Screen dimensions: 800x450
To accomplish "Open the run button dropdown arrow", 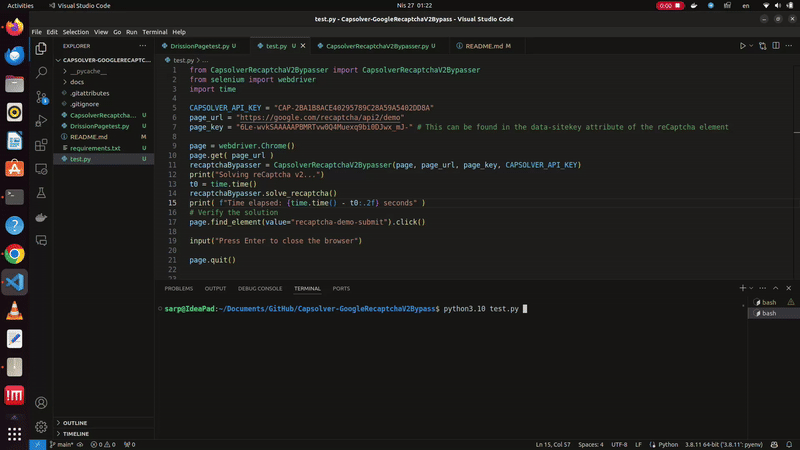I will tap(751, 46).
